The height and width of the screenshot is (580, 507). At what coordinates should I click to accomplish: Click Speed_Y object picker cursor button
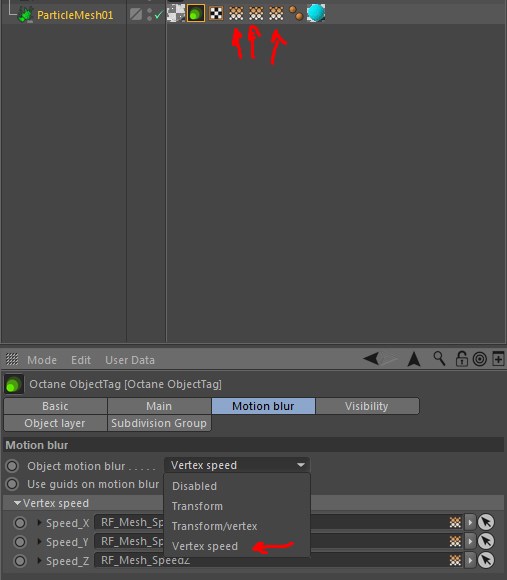486,541
